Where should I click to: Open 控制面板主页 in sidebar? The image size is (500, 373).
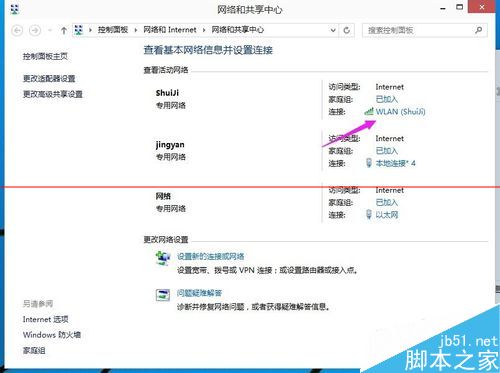pos(45,56)
